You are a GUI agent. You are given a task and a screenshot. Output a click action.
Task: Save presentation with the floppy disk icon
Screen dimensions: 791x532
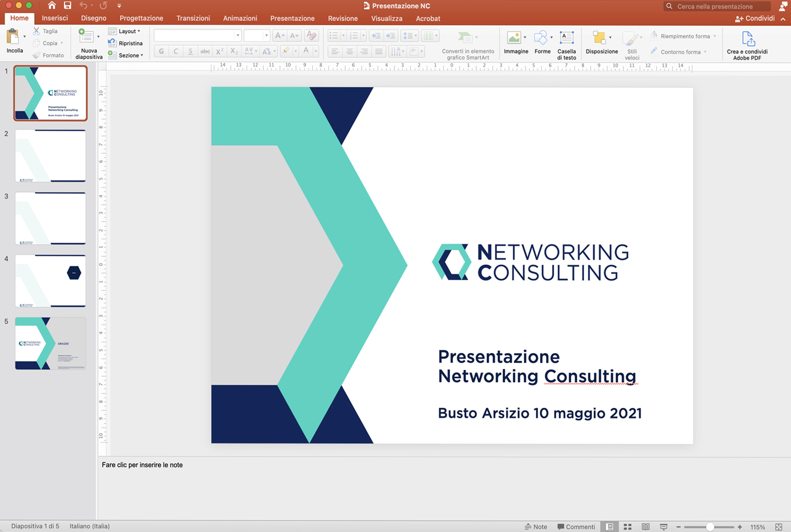click(x=67, y=6)
